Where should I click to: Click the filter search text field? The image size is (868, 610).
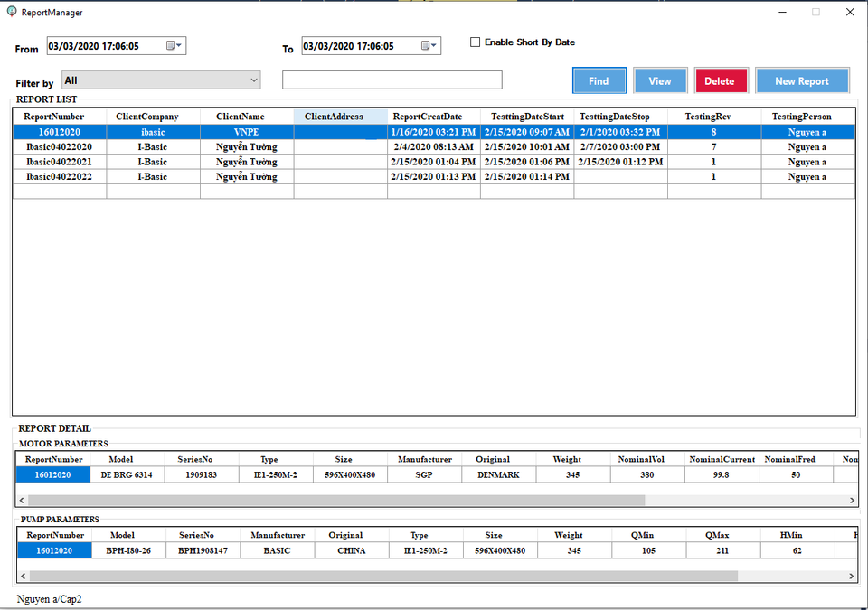(392, 80)
